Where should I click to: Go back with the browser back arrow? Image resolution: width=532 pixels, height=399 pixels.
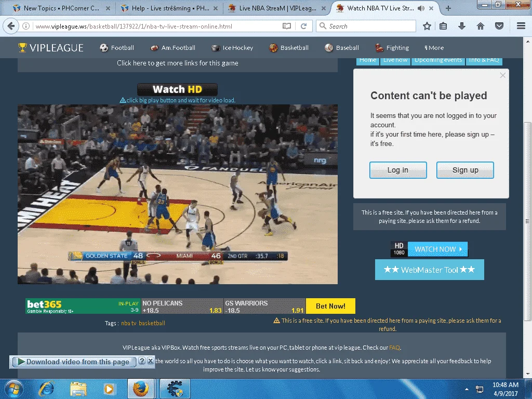tap(11, 26)
